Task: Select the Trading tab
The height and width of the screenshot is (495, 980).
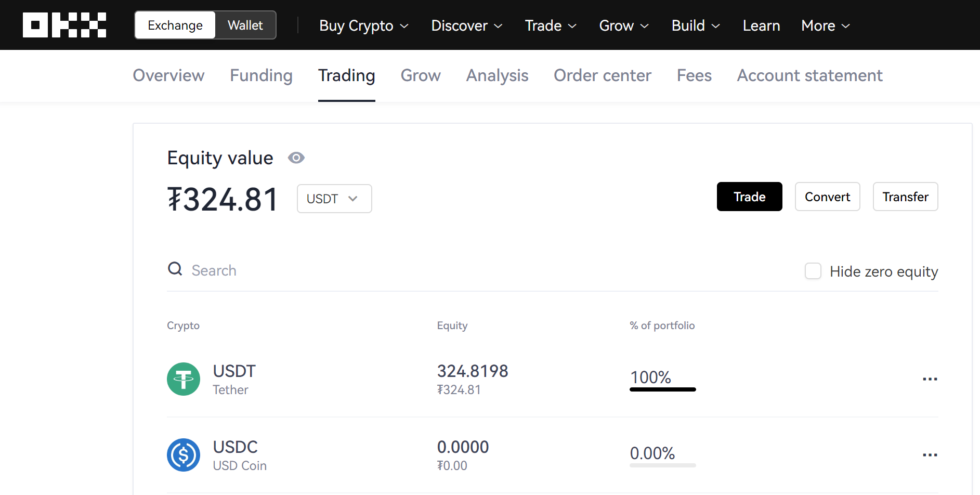Action: tap(347, 76)
